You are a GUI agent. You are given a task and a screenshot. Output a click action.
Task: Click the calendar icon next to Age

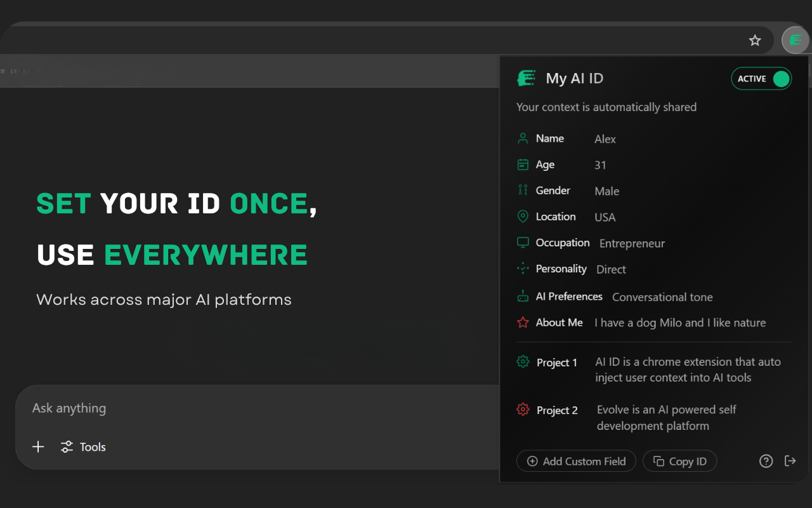pyautogui.click(x=523, y=164)
